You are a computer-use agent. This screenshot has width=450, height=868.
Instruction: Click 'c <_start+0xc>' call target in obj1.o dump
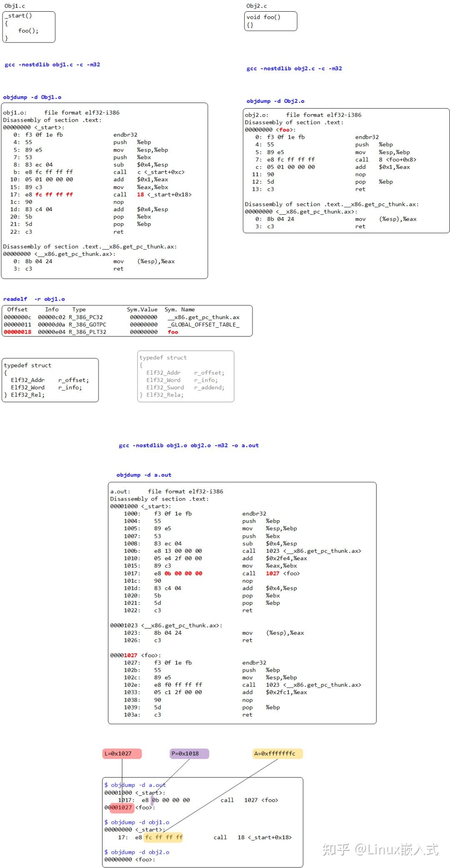(x=161, y=172)
